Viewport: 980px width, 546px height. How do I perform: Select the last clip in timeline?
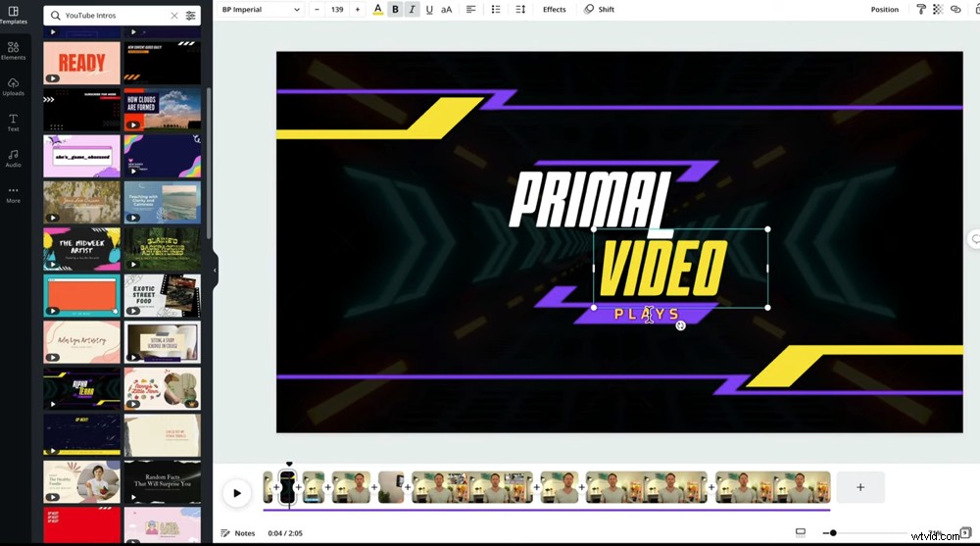772,487
